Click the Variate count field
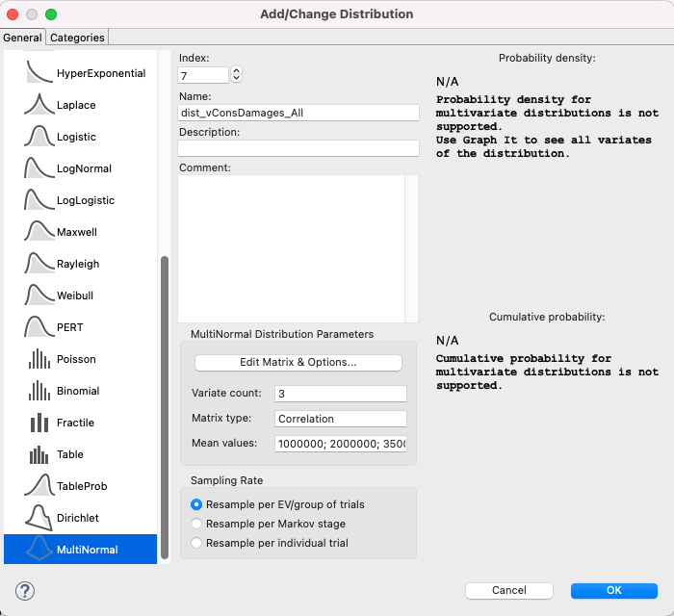The height and width of the screenshot is (616, 674). click(341, 394)
